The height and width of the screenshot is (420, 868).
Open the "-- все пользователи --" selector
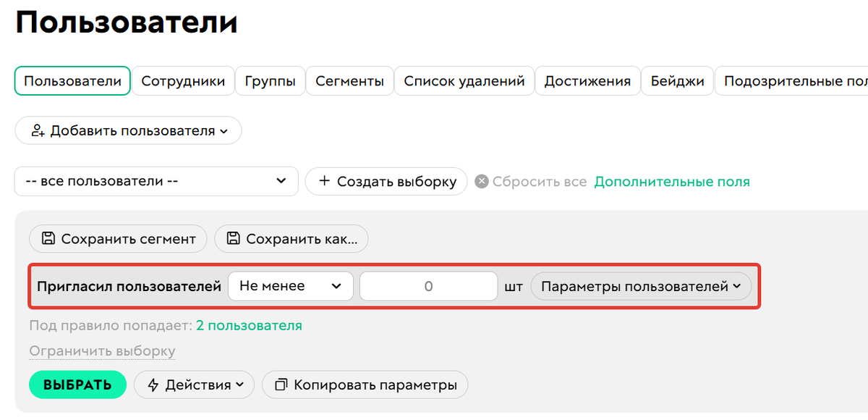156,181
